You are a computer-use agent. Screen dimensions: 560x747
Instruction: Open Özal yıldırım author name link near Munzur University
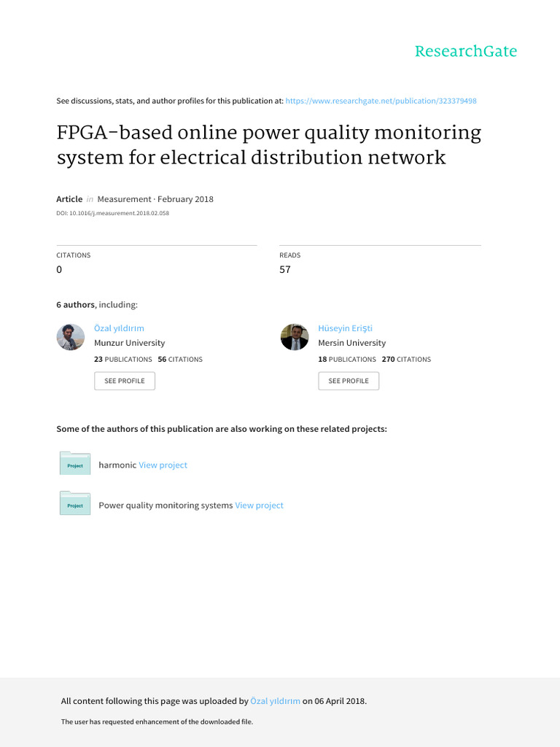click(x=119, y=328)
